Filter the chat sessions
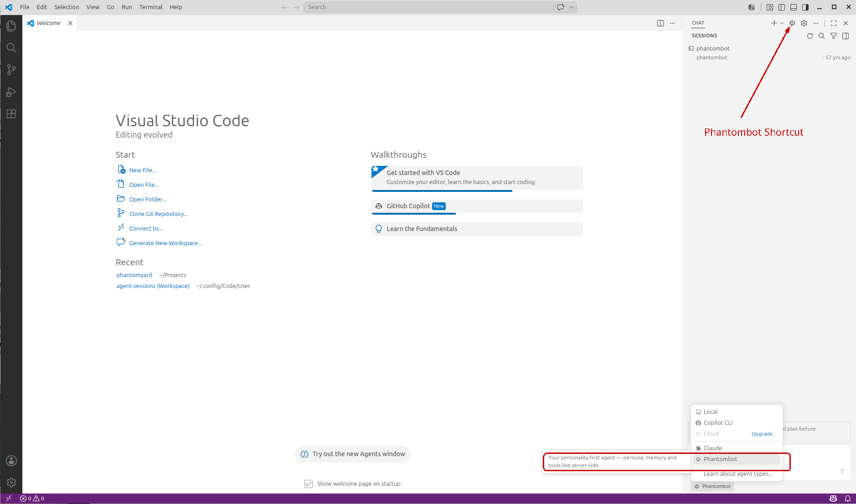 point(834,36)
